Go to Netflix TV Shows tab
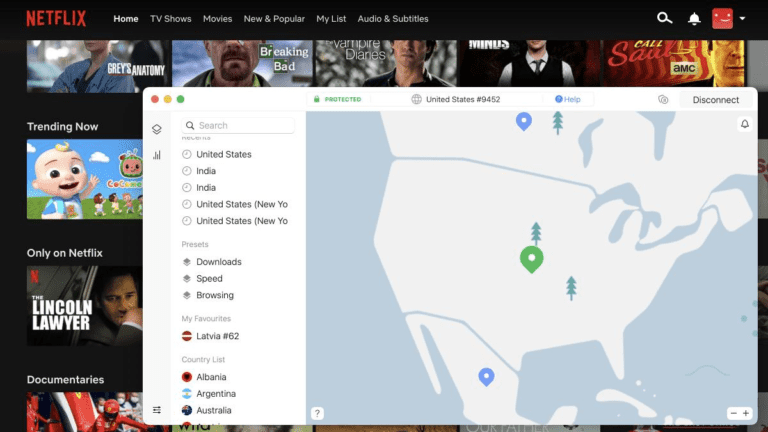 pyautogui.click(x=170, y=19)
